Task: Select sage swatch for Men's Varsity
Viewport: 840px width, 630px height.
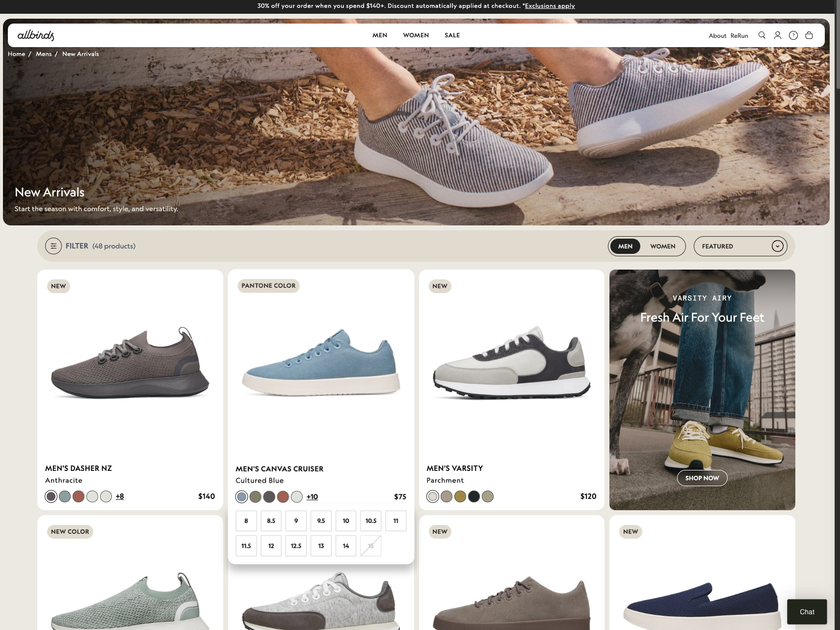Action: tap(488, 496)
